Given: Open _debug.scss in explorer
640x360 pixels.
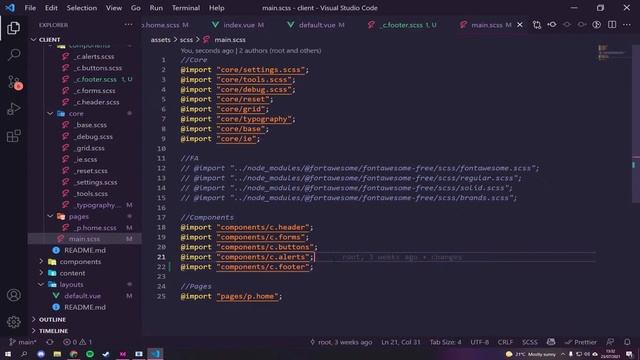Looking at the screenshot, I should point(93,137).
